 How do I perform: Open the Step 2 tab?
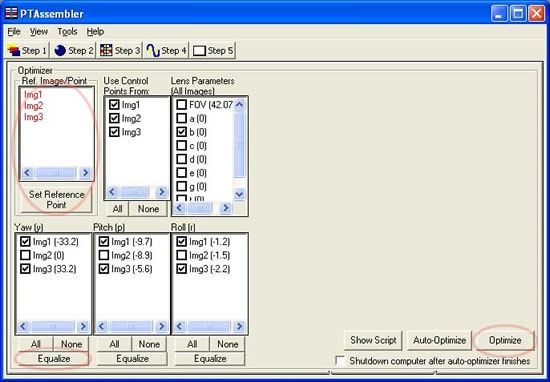(x=74, y=51)
